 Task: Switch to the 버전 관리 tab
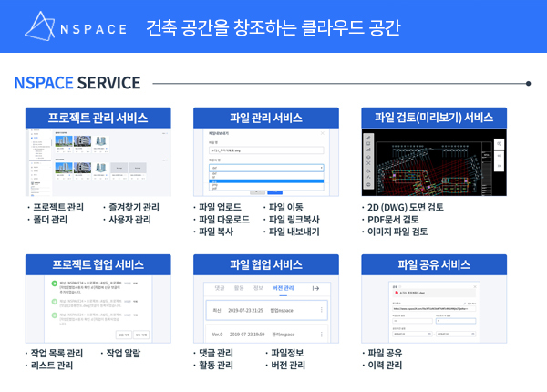pos(283,288)
